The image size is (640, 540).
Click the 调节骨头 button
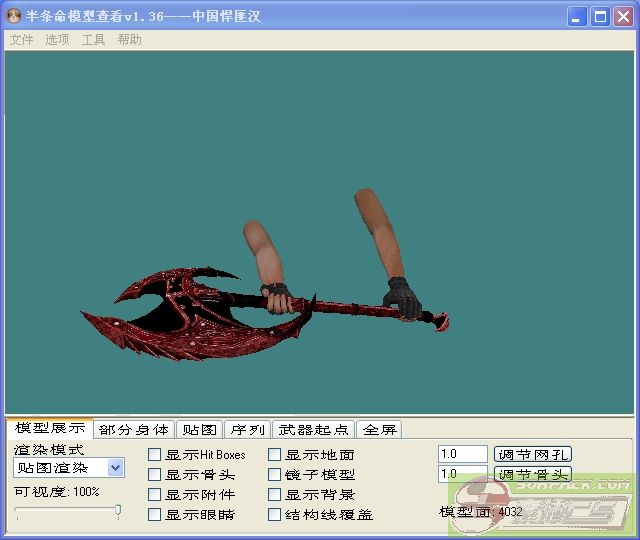[x=533, y=475]
